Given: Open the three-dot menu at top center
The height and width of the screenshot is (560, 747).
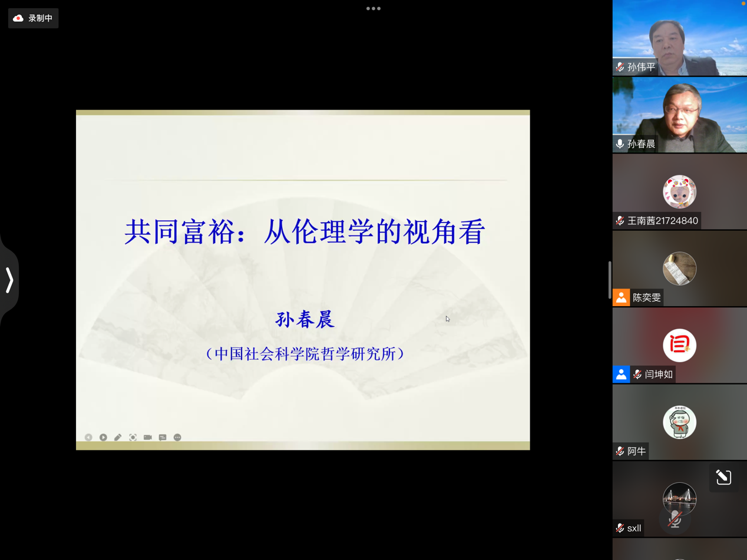Looking at the screenshot, I should pyautogui.click(x=373, y=9).
